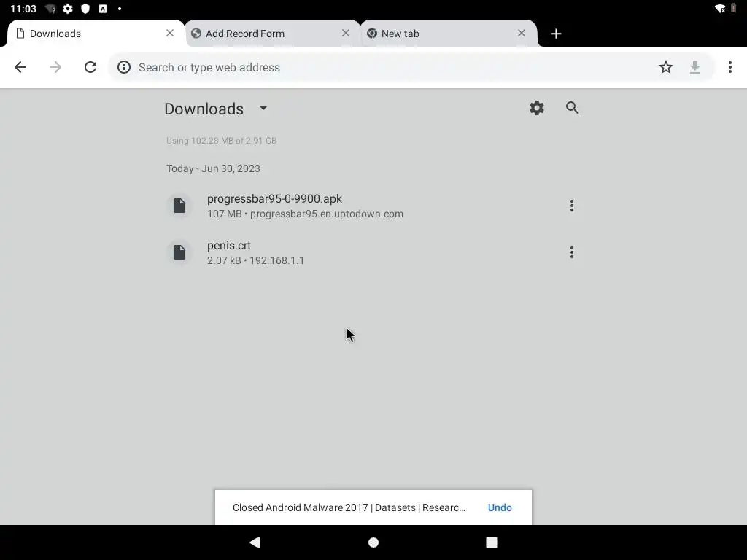Click the 11:03 clock in status bar
The height and width of the screenshot is (560, 747).
(23, 9)
